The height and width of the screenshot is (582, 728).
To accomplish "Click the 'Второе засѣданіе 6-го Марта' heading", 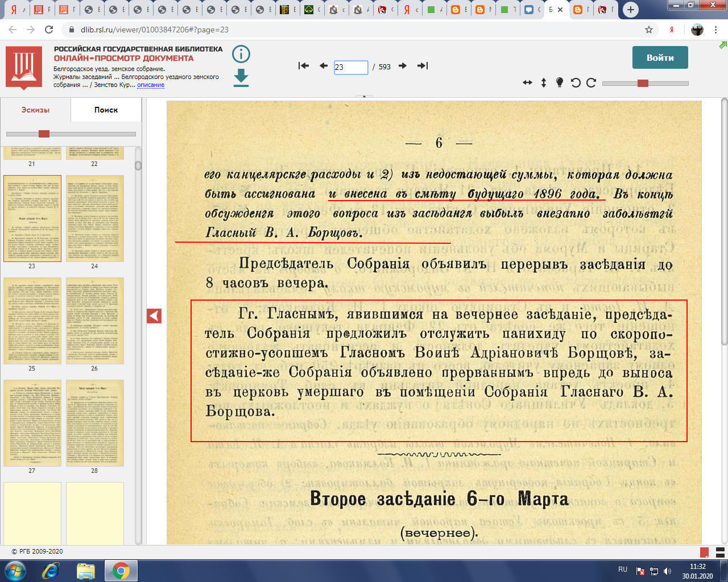I will pos(439,499).
